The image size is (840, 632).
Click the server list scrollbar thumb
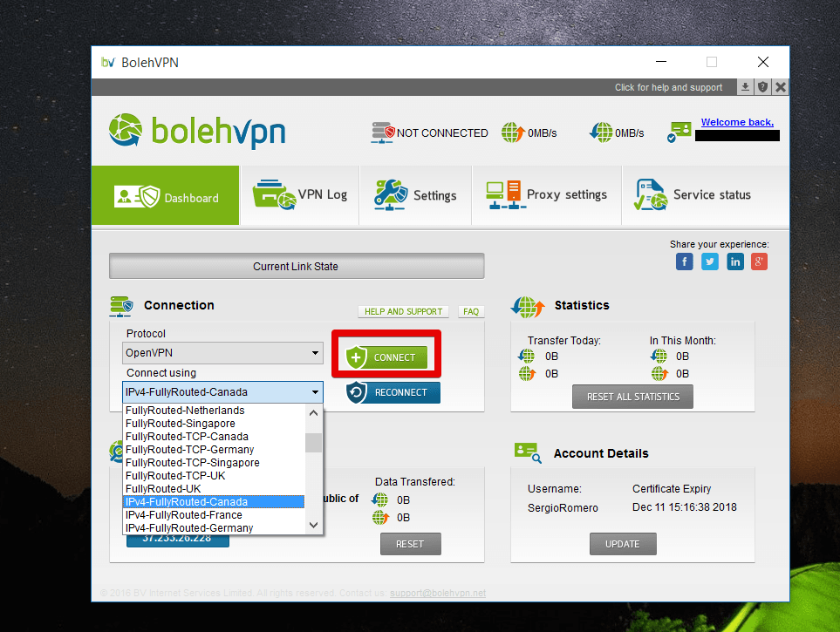[313, 443]
